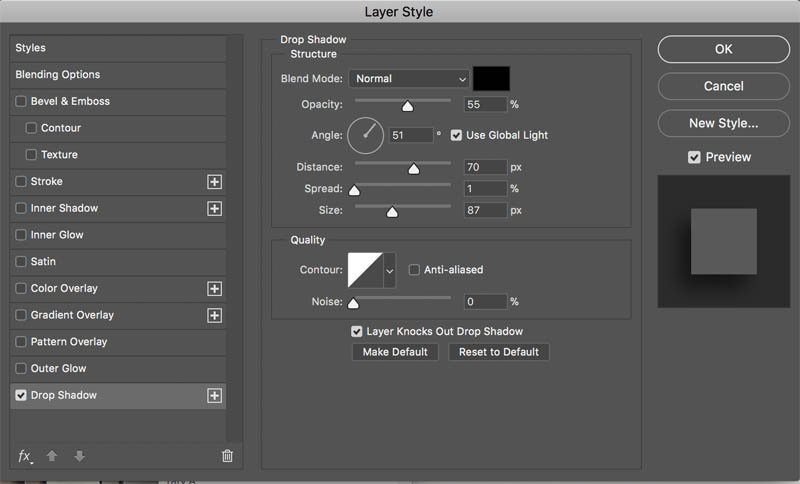This screenshot has width=800, height=484.
Task: Select the Satin row label
Action: point(43,262)
